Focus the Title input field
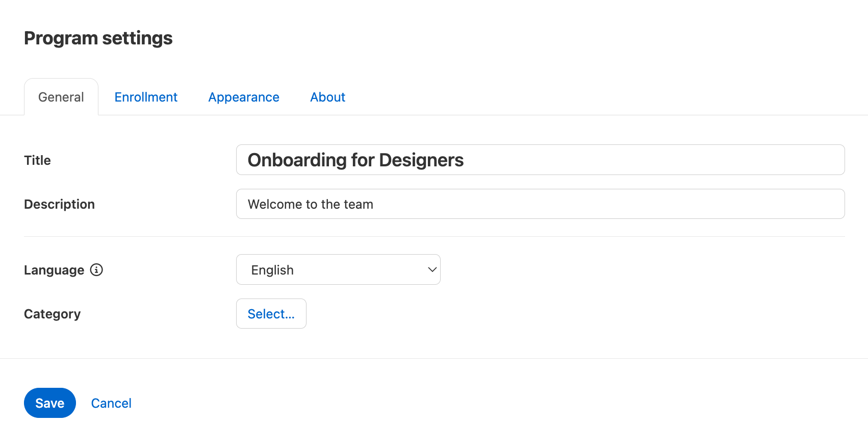This screenshot has height=447, width=868. [612, 160]
